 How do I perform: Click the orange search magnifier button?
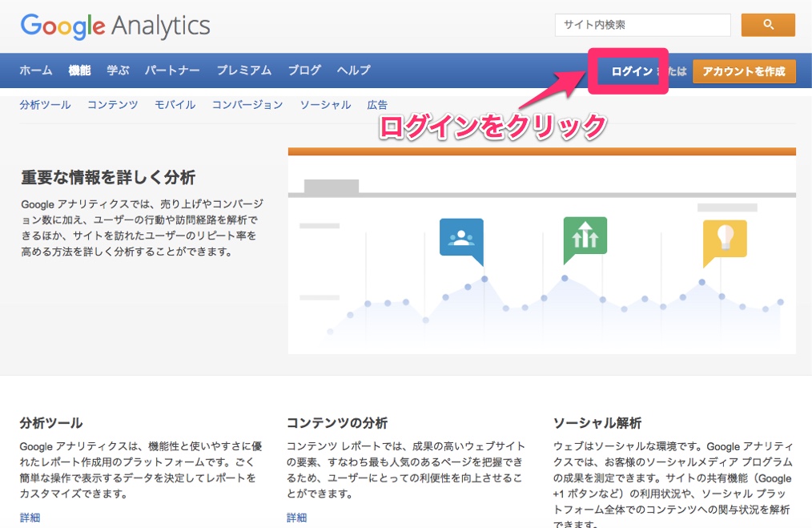(768, 25)
